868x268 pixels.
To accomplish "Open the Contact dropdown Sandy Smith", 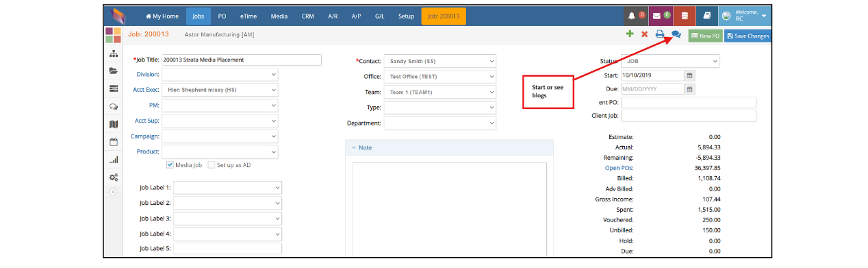I will pyautogui.click(x=439, y=61).
